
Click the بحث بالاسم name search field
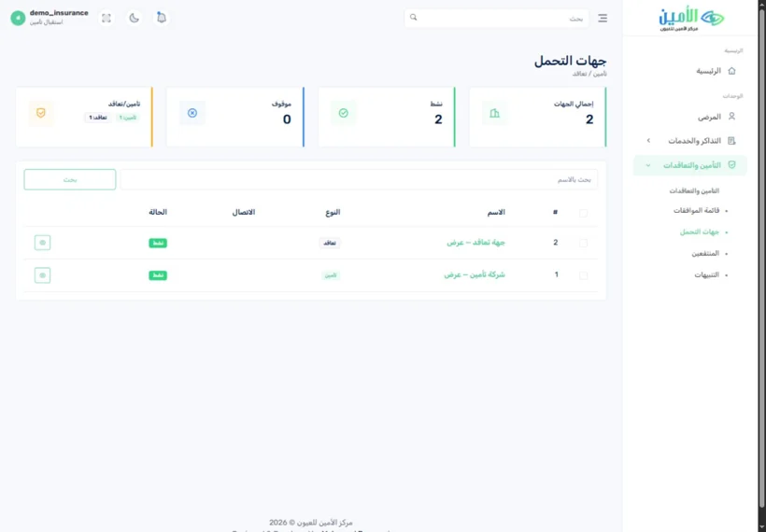359,179
